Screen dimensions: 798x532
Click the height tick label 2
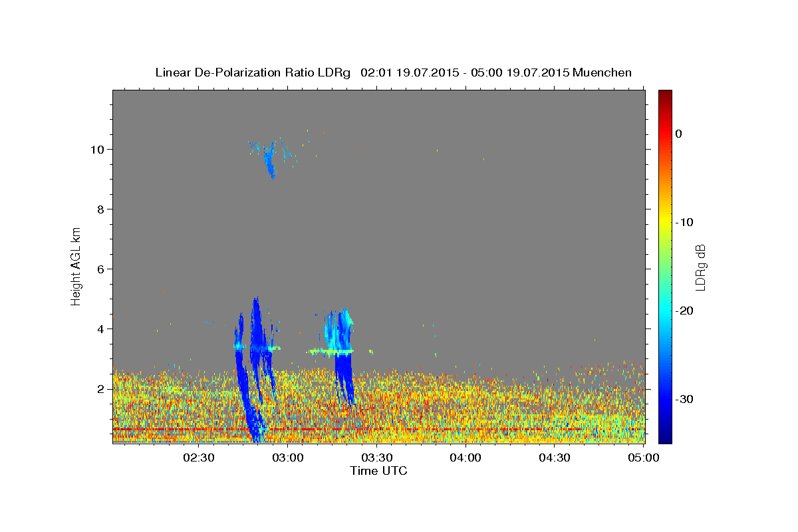[102, 388]
